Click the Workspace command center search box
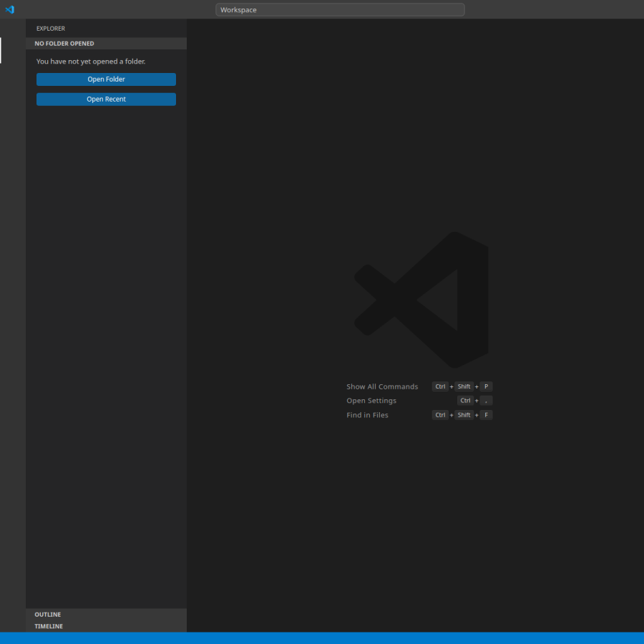This screenshot has height=644, width=644. point(340,10)
